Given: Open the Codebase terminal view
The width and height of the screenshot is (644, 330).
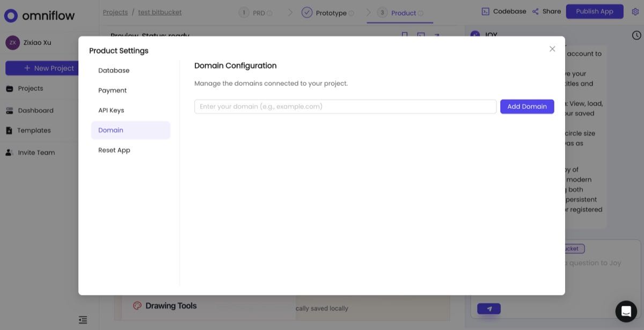Looking at the screenshot, I should 503,11.
